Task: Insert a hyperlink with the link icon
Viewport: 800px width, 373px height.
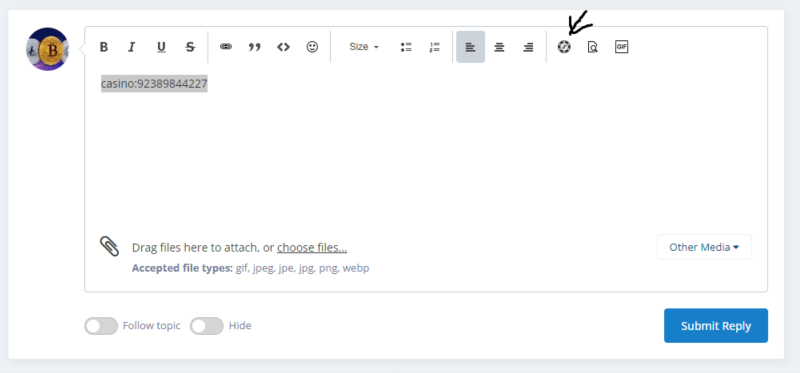Action: coord(226,47)
